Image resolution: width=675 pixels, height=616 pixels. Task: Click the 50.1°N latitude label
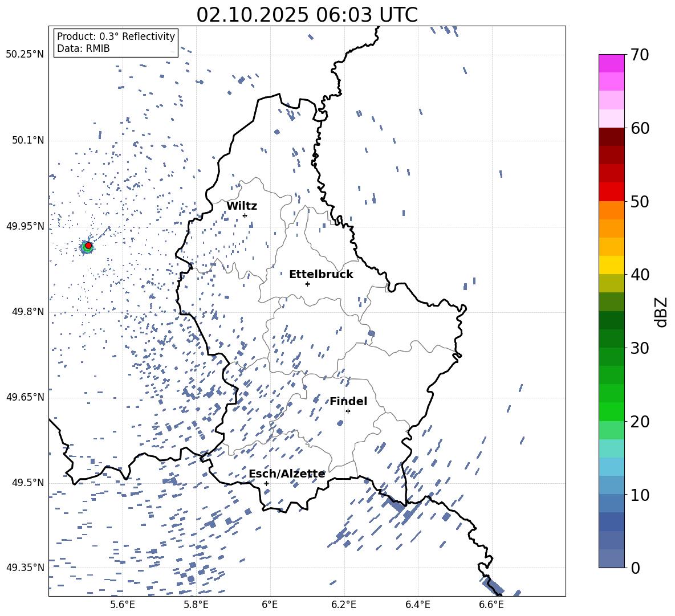(28, 141)
